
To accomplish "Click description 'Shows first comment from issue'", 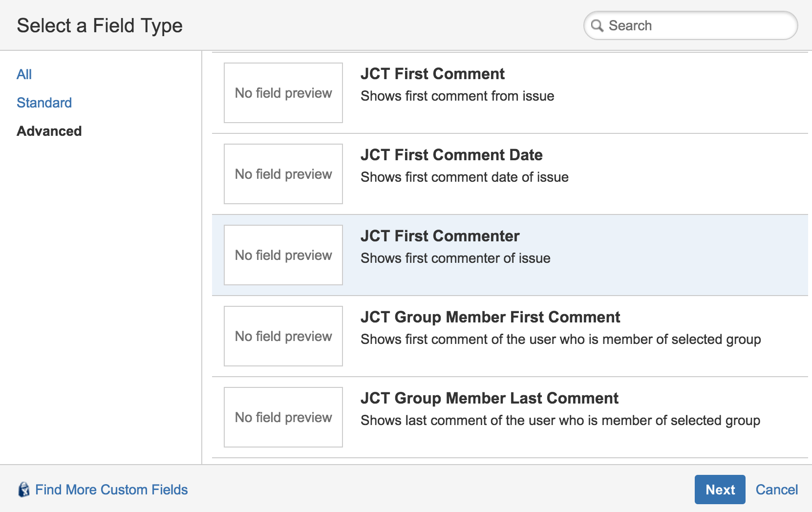I will click(457, 96).
